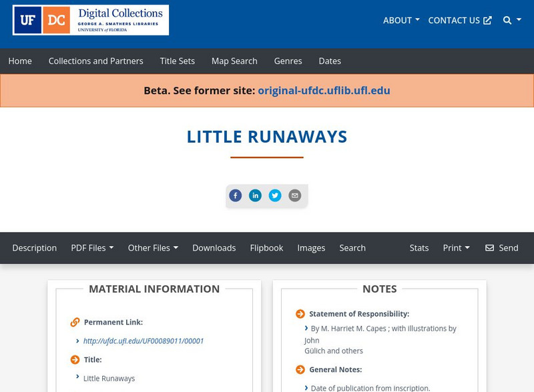Screen dimensions: 534x392
Task: Expand the PDF Files dropdown
Action: [93, 248]
